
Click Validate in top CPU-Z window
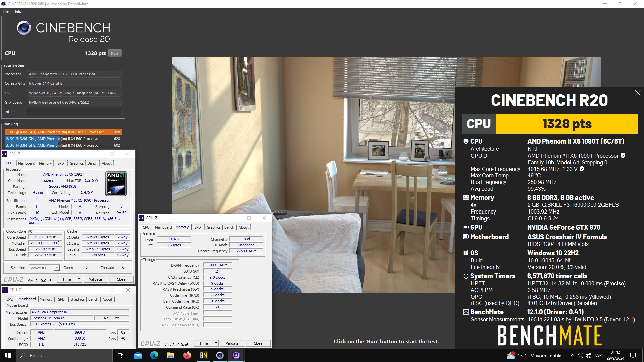(x=95, y=279)
